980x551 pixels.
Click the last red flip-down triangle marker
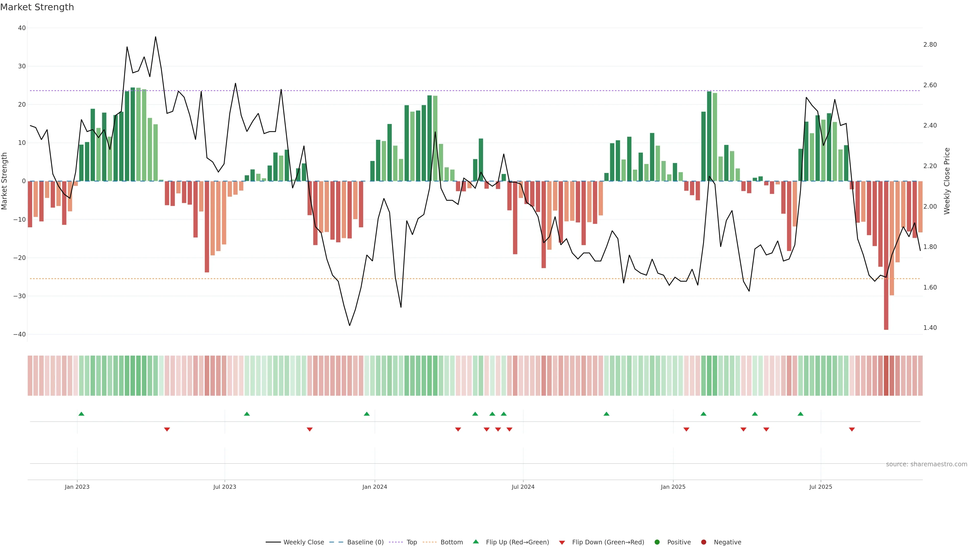852,429
